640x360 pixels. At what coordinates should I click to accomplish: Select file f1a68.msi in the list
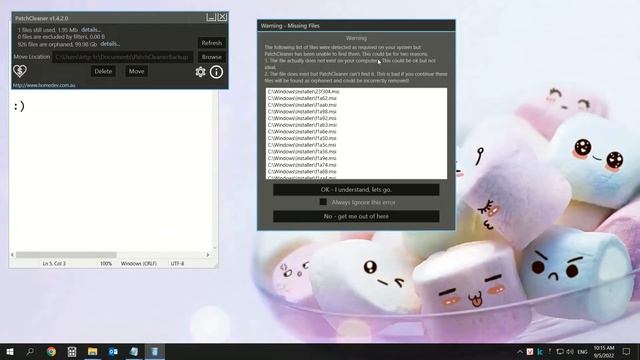[x=302, y=171]
